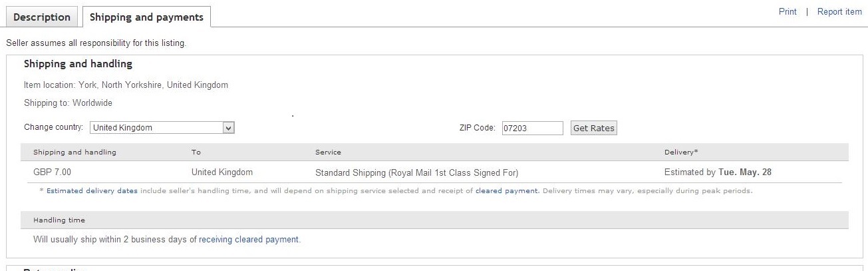Click the Service column header
Screen dimensions: 868x271
[x=328, y=152]
